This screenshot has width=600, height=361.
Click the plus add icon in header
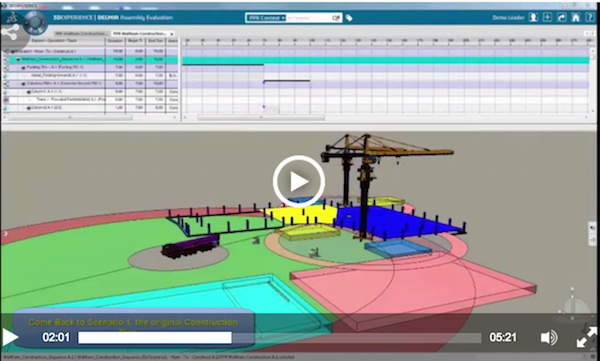tap(547, 18)
